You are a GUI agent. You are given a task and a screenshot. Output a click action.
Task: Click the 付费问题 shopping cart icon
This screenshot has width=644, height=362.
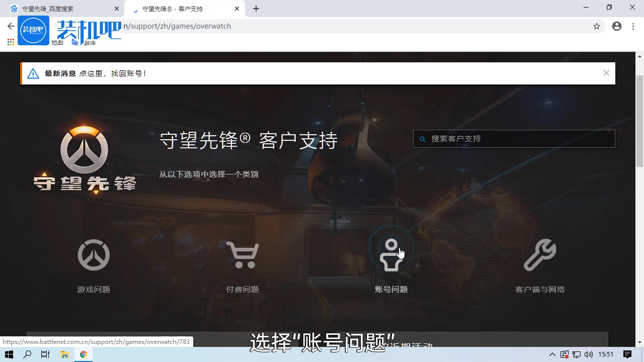[242, 255]
